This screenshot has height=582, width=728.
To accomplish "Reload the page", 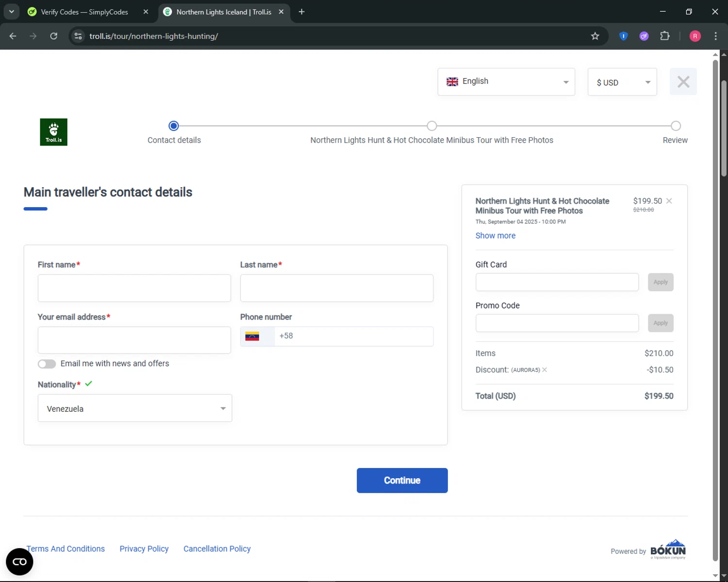I will pos(54,36).
